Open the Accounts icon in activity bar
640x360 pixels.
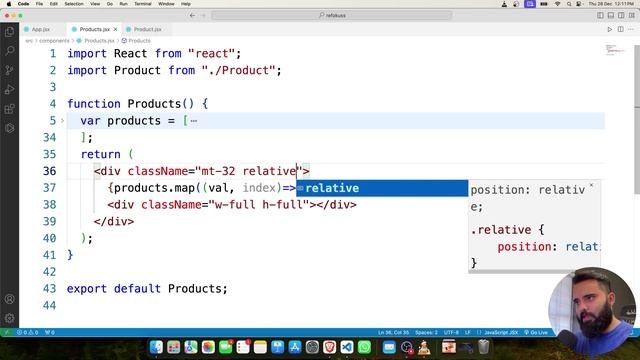tap(9, 299)
